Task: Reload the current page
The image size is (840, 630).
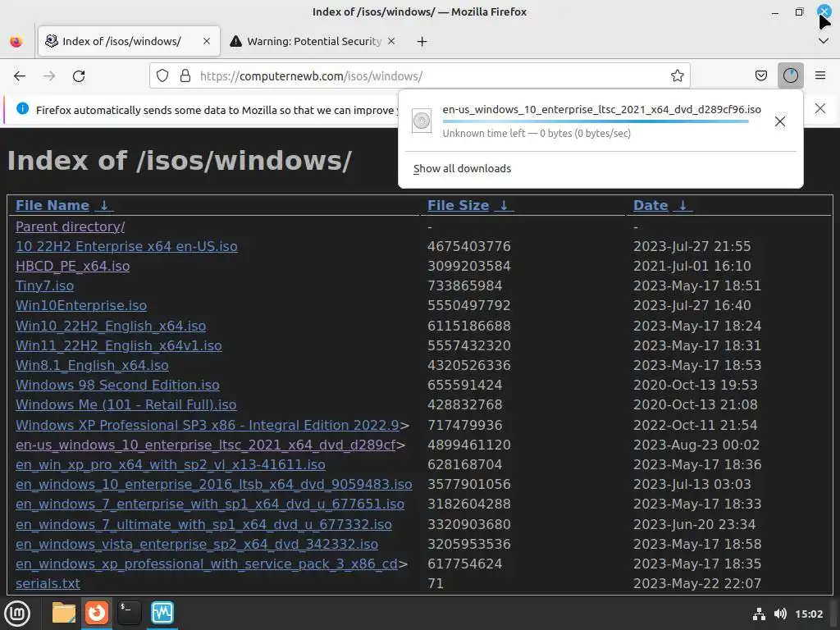Action: (x=79, y=76)
